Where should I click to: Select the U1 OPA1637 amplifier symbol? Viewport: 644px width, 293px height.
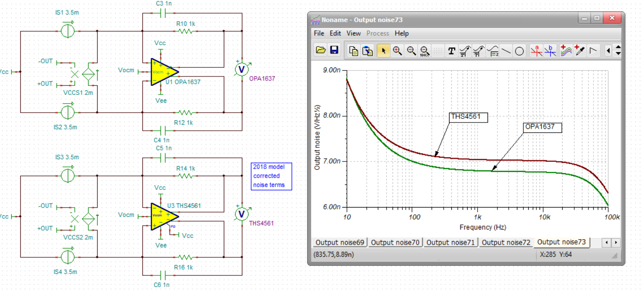(x=164, y=71)
